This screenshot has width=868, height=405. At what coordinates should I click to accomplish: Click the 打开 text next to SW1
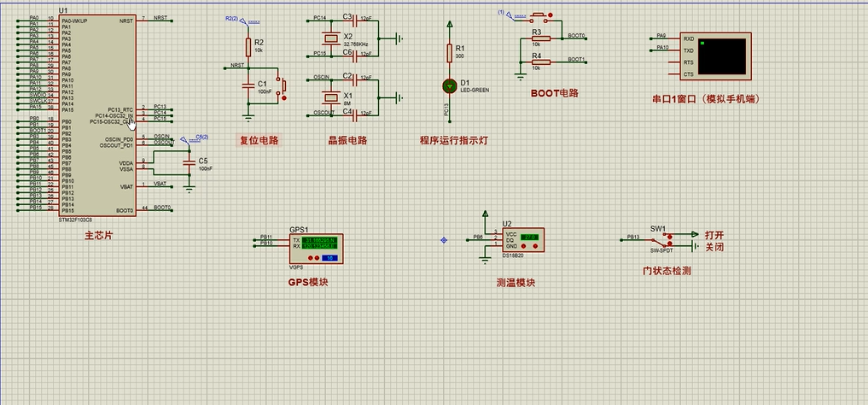[714, 235]
